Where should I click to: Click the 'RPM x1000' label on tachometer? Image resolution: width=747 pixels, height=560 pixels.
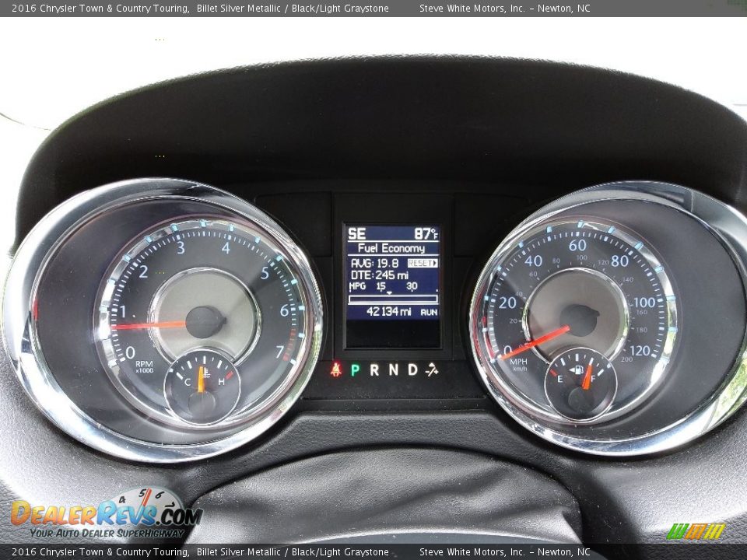pyautogui.click(x=144, y=366)
